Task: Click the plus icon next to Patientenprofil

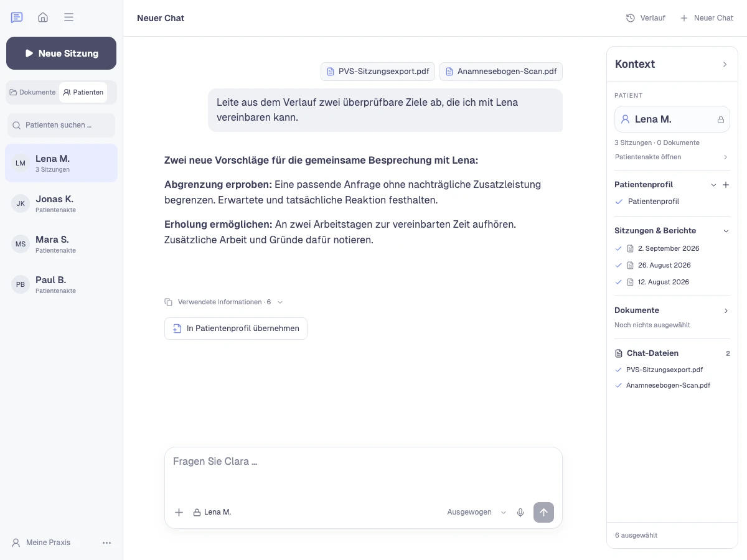Action: (726, 185)
